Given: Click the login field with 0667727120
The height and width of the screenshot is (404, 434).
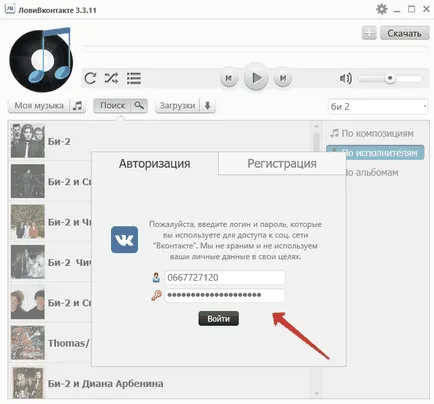Looking at the screenshot, I should tap(225, 277).
